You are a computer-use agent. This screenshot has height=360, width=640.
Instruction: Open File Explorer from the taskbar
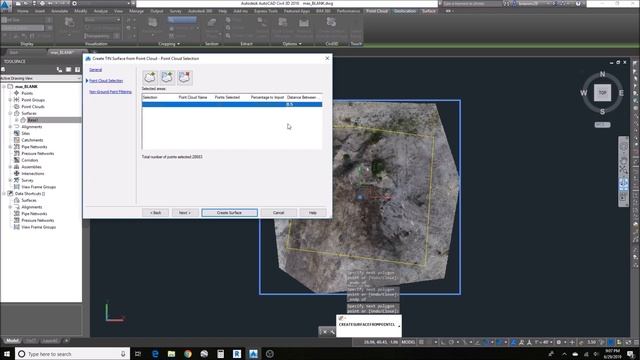[171, 354]
